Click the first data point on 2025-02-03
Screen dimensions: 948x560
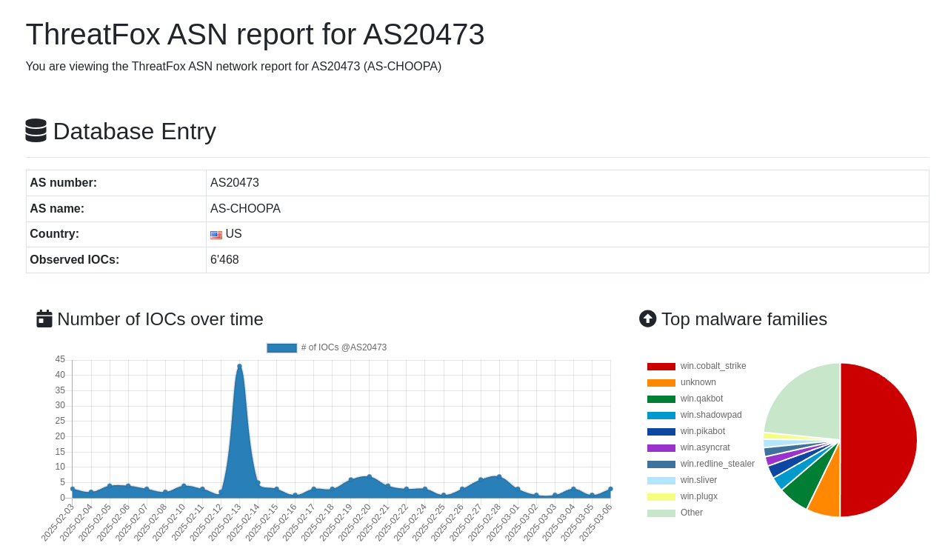click(x=73, y=489)
